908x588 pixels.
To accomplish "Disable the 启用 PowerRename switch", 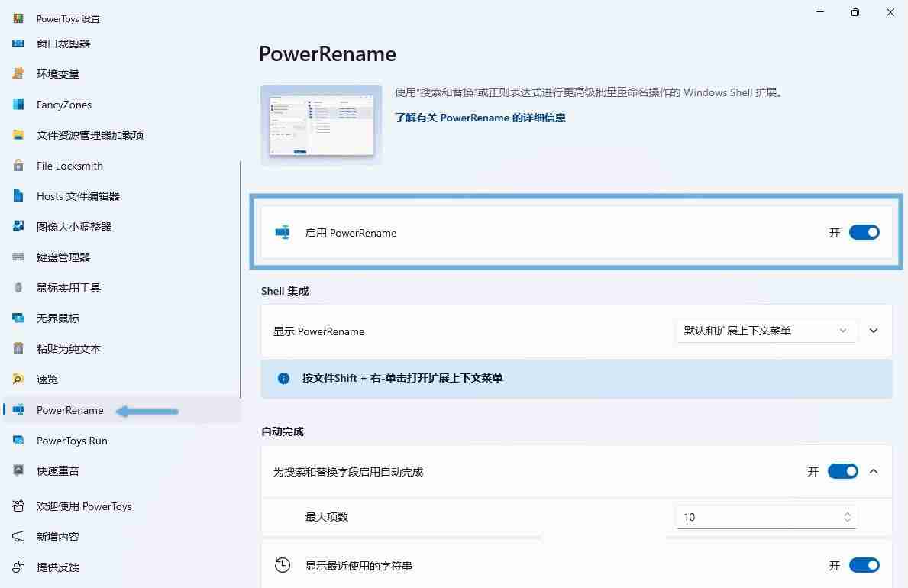I will pyautogui.click(x=864, y=232).
